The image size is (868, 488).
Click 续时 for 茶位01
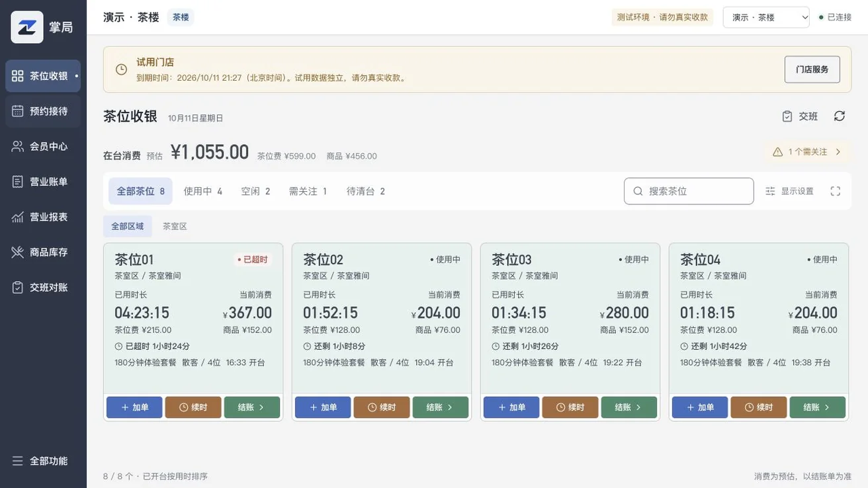(193, 407)
